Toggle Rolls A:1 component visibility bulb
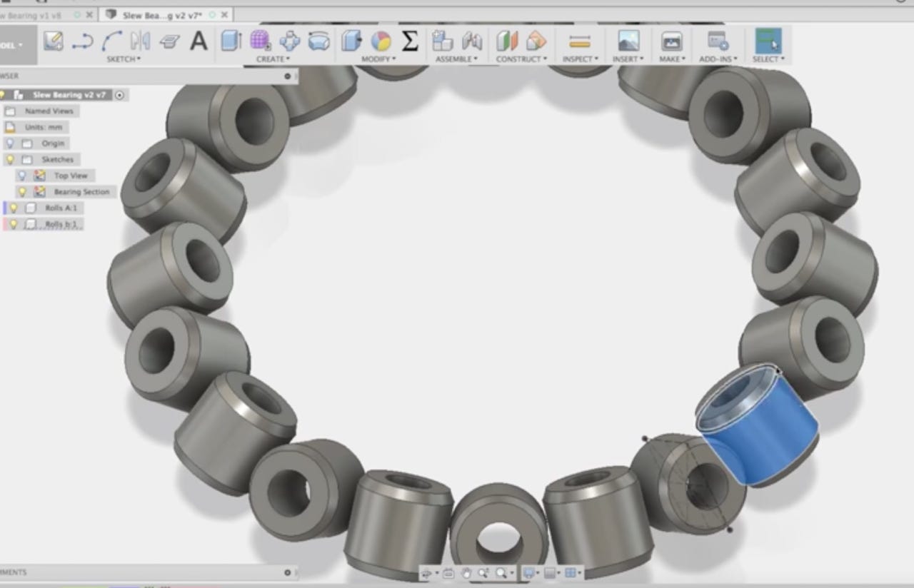 point(14,208)
